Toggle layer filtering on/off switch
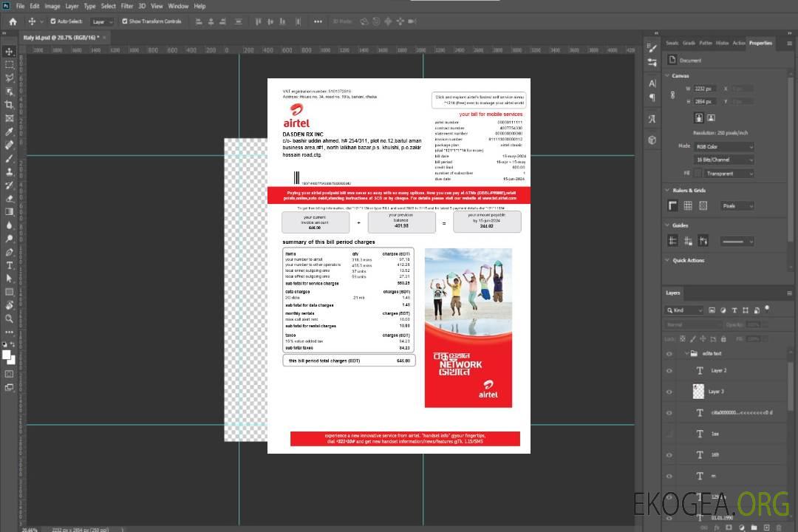 click(x=767, y=309)
